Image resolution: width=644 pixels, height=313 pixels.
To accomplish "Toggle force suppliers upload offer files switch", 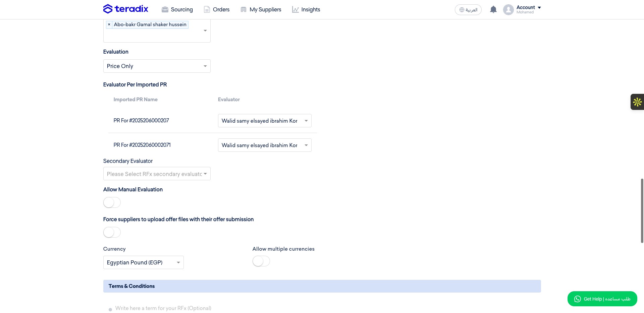I will coord(112,232).
